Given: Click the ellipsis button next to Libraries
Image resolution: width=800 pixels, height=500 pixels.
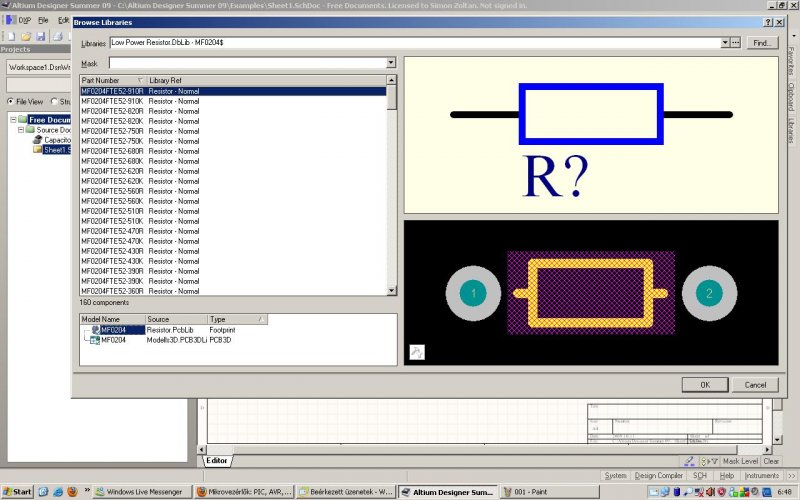Looking at the screenshot, I should tap(735, 43).
